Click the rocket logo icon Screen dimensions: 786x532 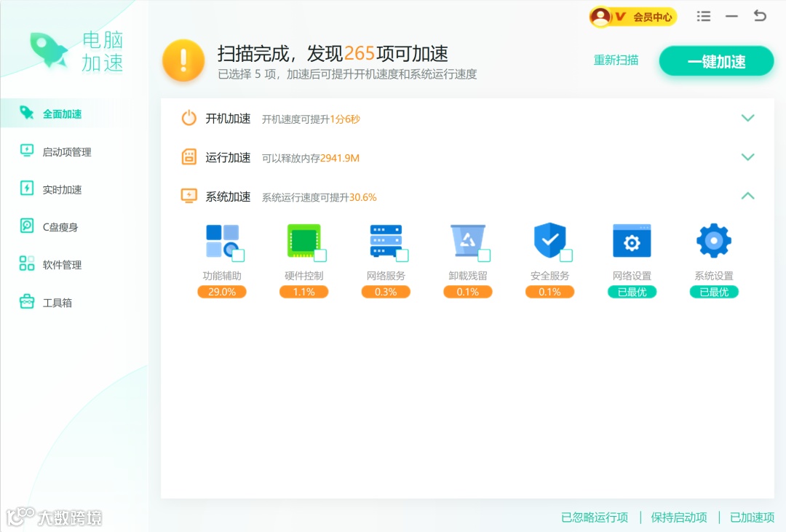tap(49, 49)
